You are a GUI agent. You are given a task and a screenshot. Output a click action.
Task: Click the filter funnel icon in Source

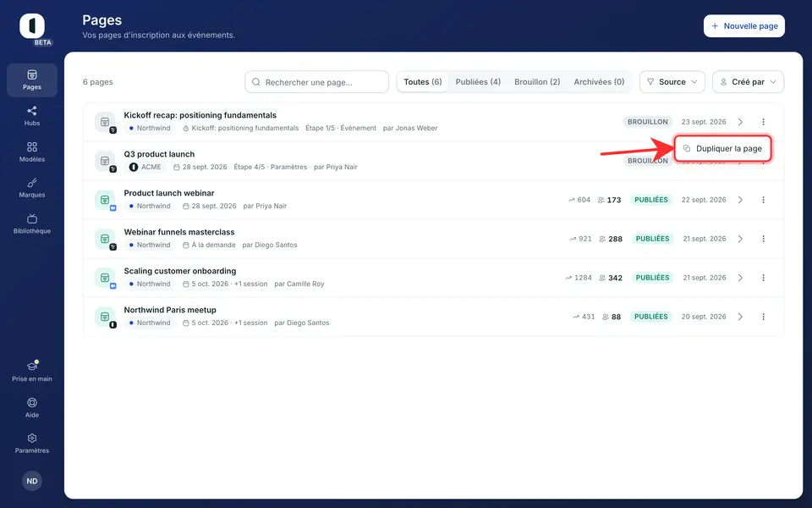point(650,82)
